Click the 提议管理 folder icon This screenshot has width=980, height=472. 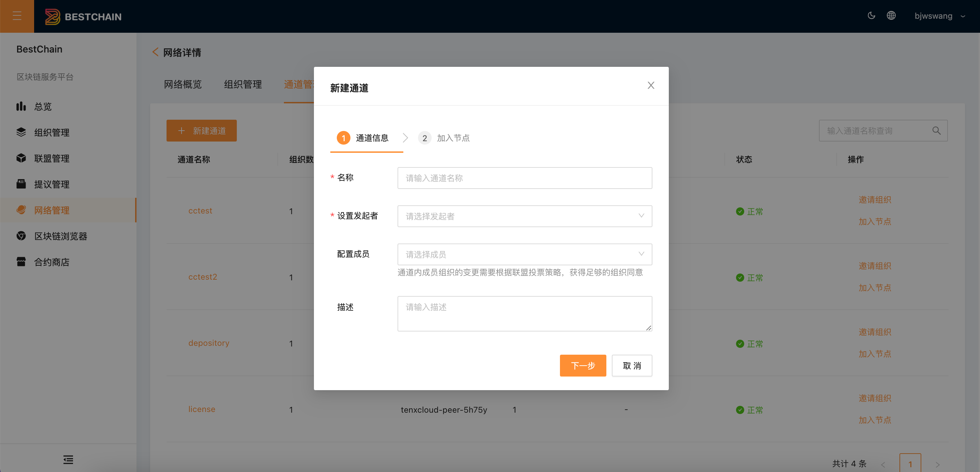[x=21, y=184]
